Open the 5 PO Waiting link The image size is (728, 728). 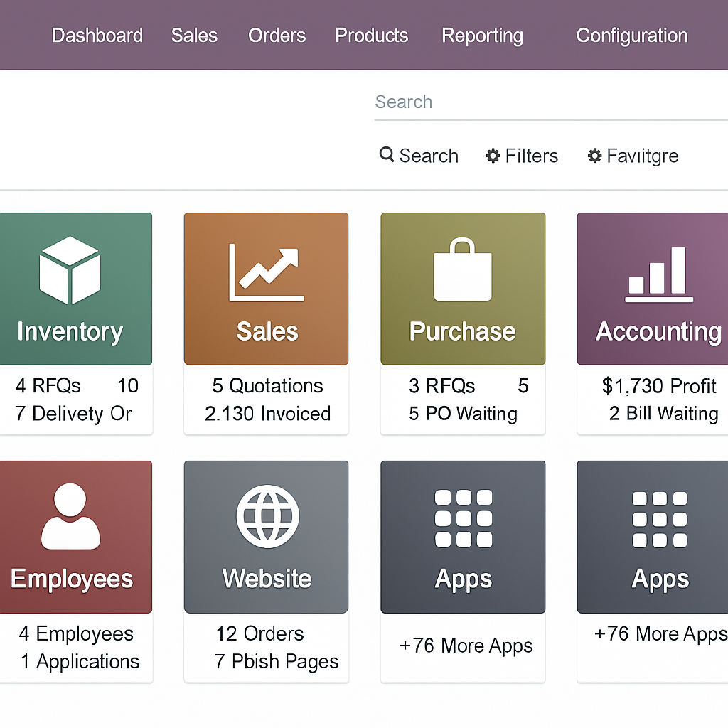coord(463,414)
